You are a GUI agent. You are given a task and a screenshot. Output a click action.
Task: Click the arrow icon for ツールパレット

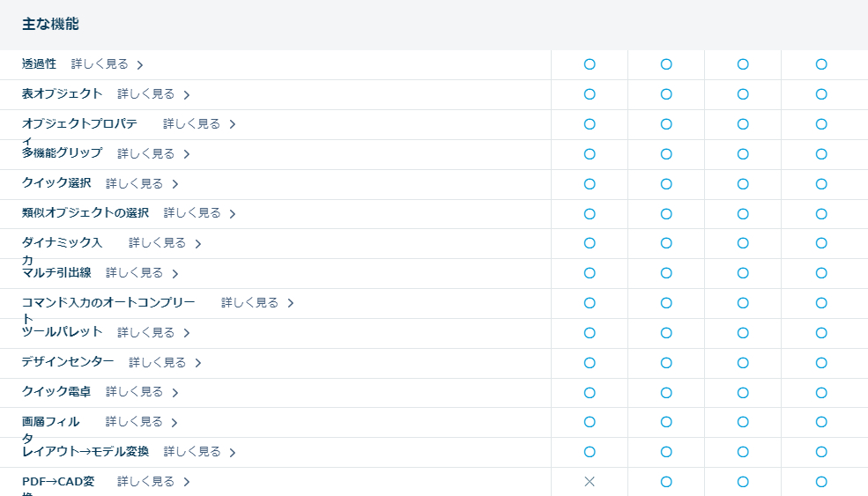[x=187, y=333]
